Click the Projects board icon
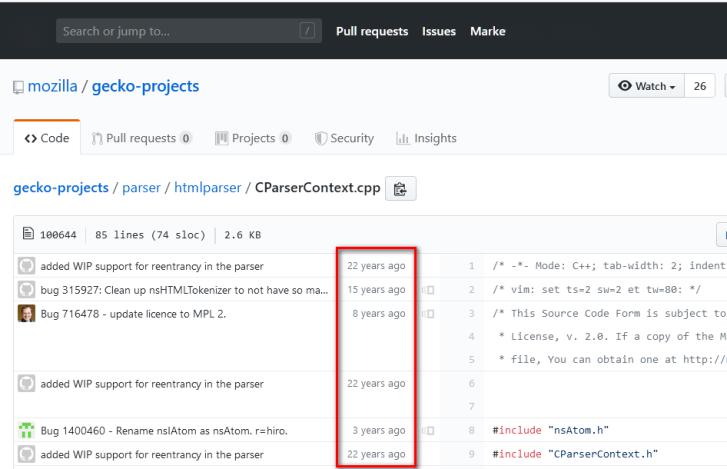Image resolution: width=727 pixels, height=469 pixels. [x=221, y=138]
